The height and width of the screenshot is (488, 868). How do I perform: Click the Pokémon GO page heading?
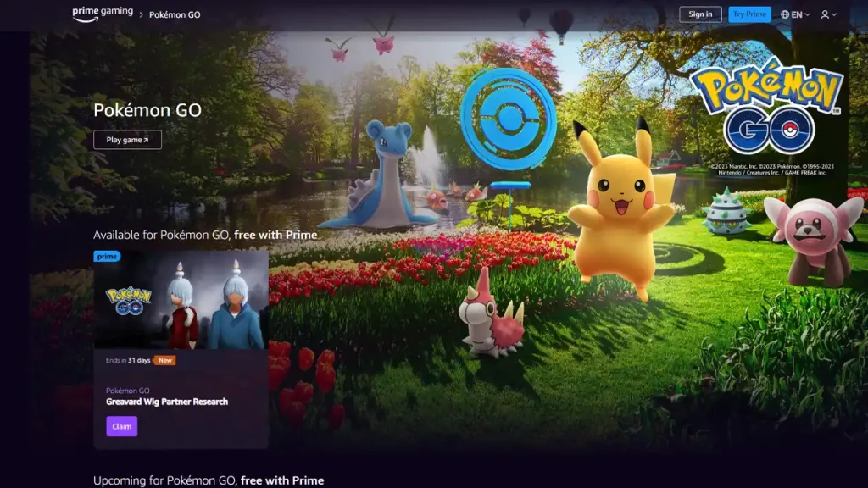147,110
